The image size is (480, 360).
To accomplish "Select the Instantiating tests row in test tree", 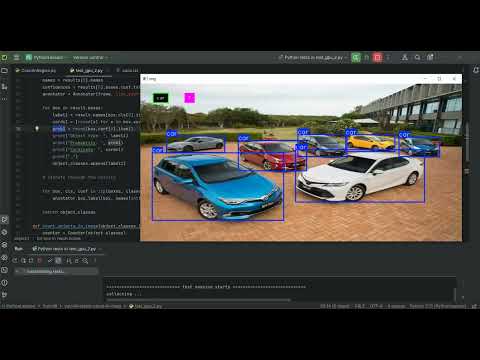I will [56, 271].
